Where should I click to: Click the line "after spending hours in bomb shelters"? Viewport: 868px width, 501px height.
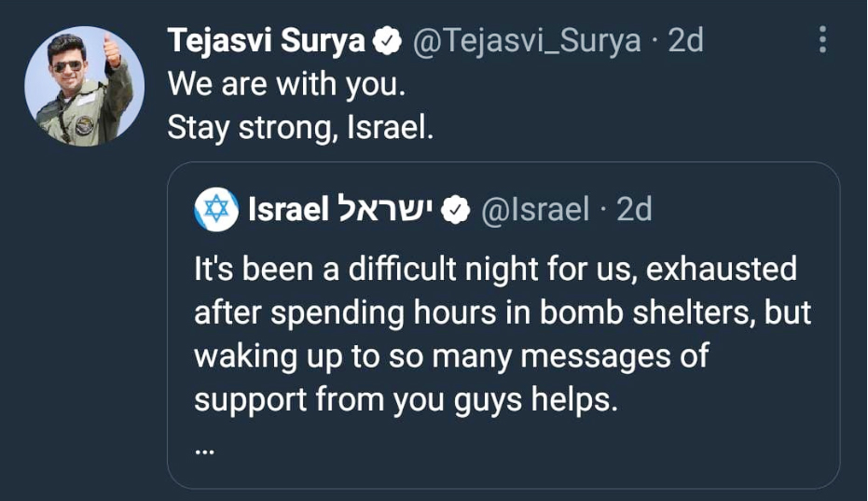coord(503,313)
